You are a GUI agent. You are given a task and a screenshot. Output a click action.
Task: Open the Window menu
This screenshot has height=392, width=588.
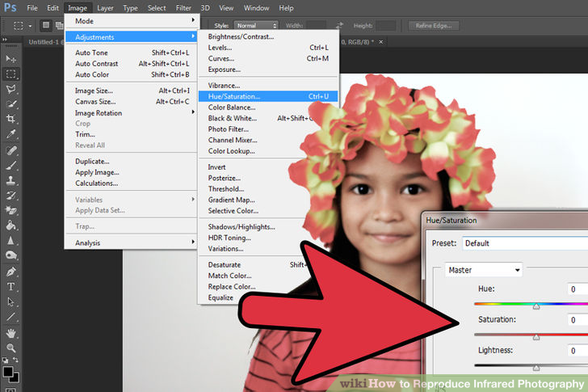[x=257, y=8]
